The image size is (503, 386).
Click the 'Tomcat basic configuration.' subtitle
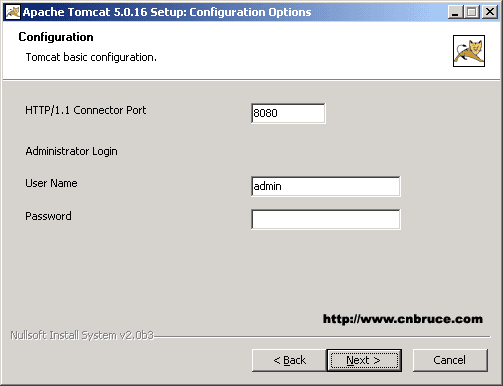[x=91, y=57]
